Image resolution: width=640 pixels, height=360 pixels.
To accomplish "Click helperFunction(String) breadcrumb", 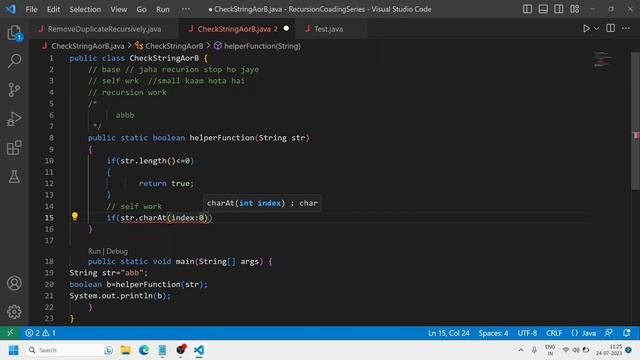I will (x=262, y=46).
